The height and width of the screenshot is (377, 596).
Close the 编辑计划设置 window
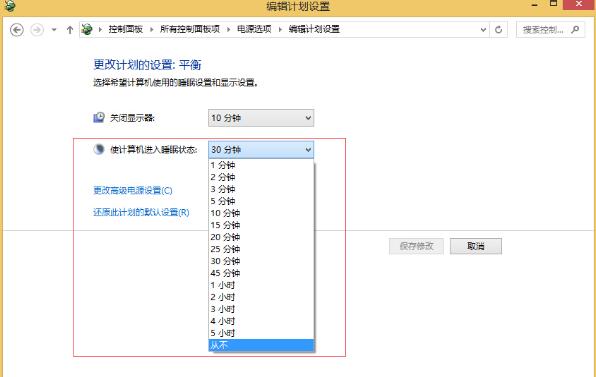(x=579, y=5)
